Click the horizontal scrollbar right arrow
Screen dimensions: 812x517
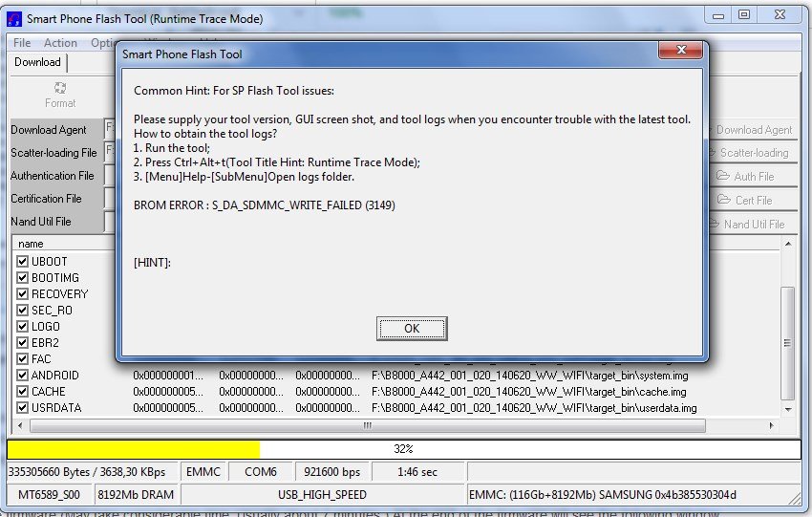click(771, 425)
